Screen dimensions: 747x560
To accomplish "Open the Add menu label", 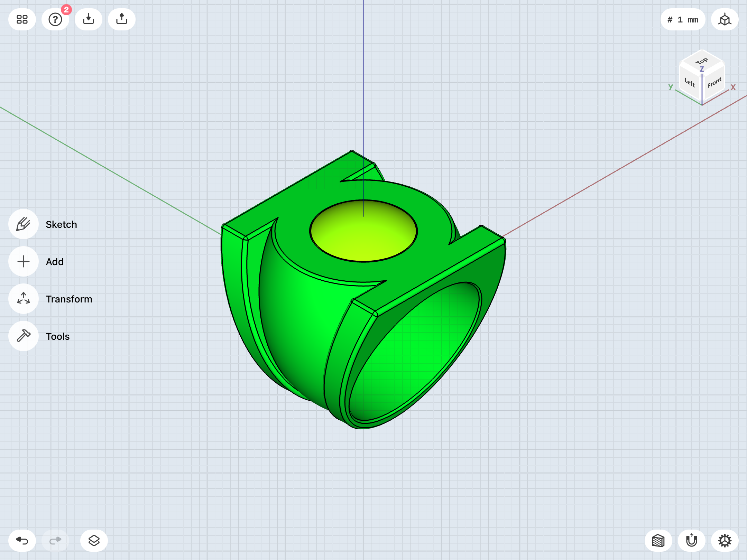I will [55, 262].
